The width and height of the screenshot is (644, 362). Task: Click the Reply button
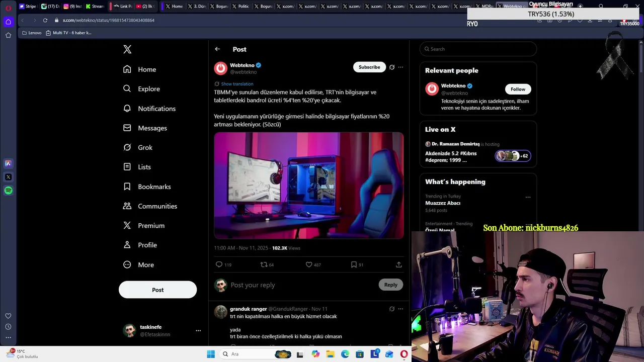point(390,285)
